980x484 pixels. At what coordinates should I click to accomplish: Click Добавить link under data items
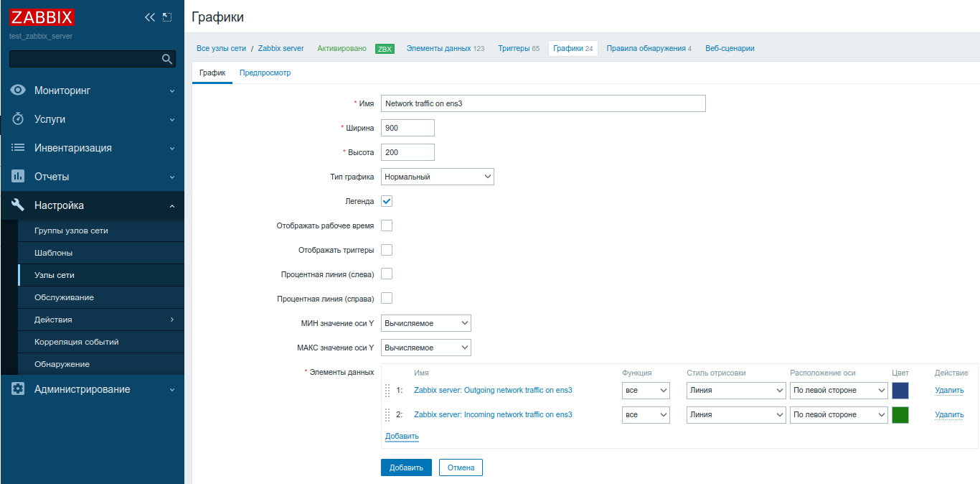tap(402, 436)
